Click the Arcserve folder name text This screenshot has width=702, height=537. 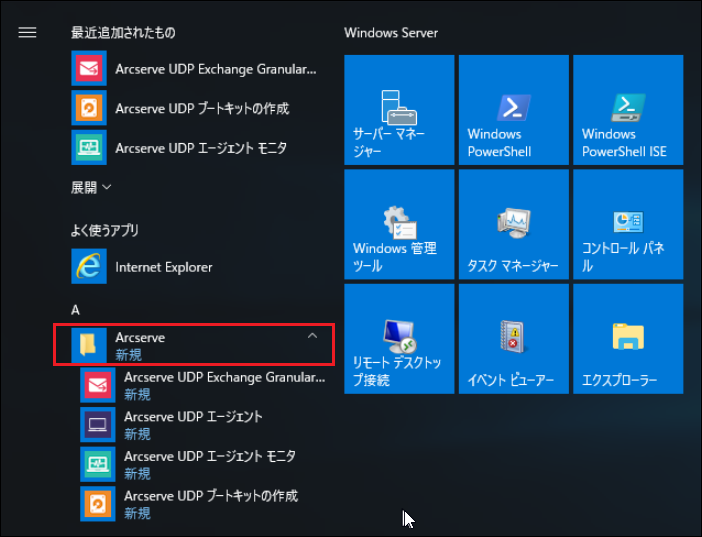coord(140,337)
